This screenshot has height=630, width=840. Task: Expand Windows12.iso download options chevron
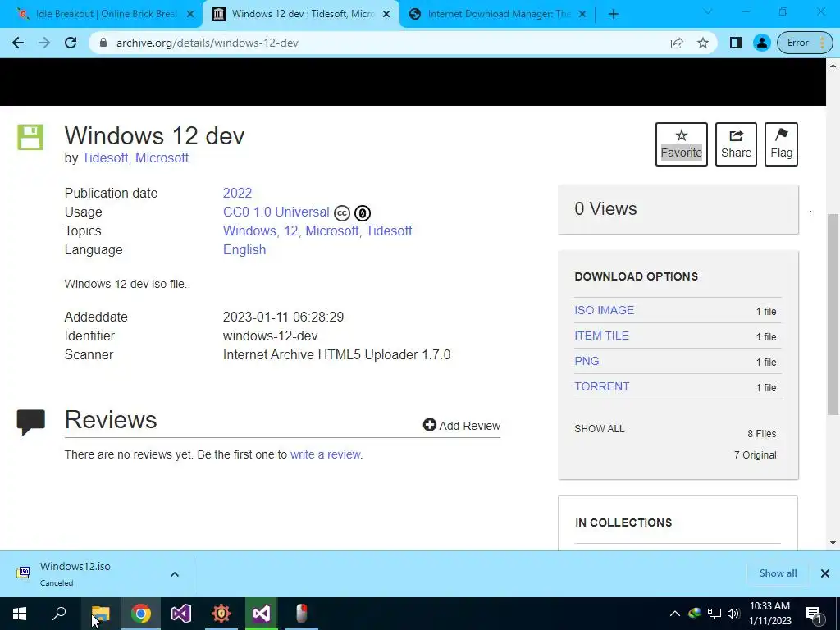[175, 574]
